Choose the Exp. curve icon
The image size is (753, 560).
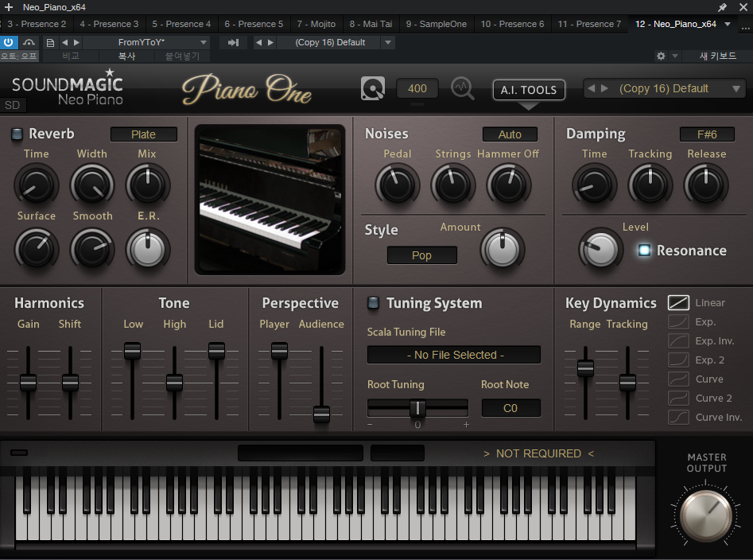pos(678,322)
